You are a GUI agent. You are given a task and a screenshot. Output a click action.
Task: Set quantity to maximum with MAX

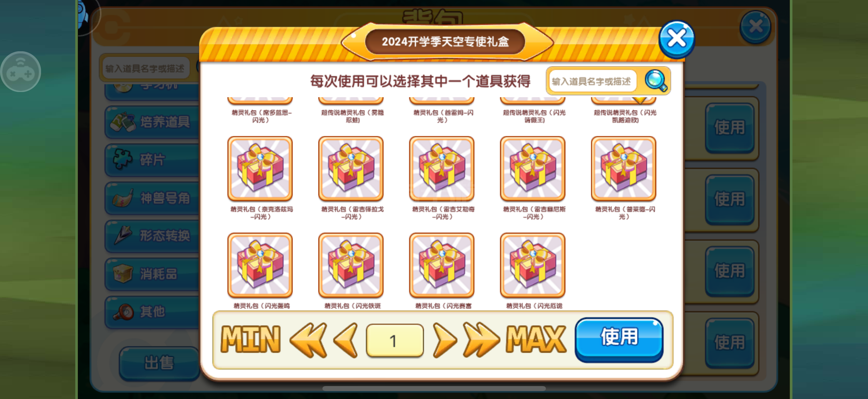pyautogui.click(x=536, y=339)
